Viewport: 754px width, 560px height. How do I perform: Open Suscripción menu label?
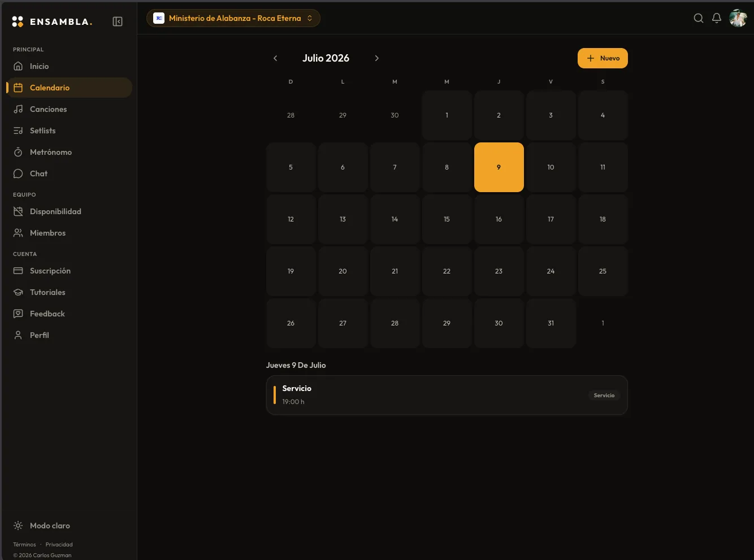pyautogui.click(x=50, y=271)
